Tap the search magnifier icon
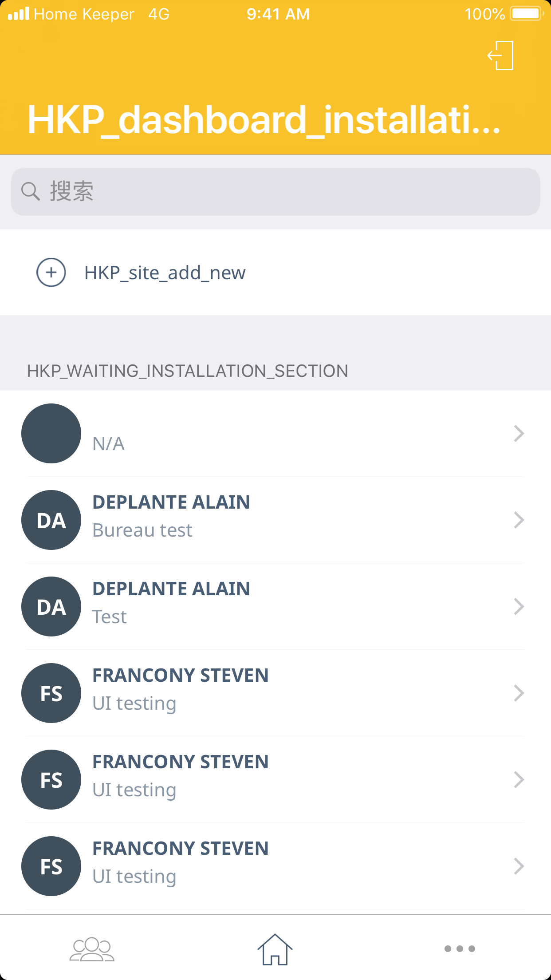 30,192
